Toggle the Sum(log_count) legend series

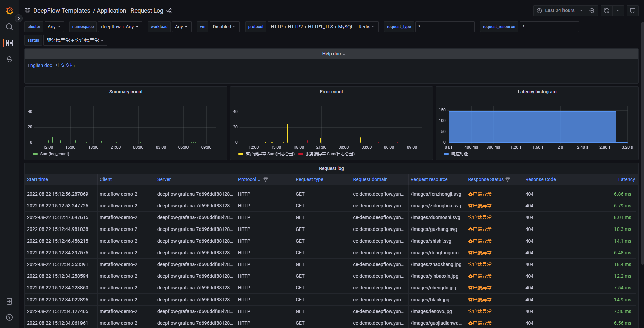(x=54, y=154)
